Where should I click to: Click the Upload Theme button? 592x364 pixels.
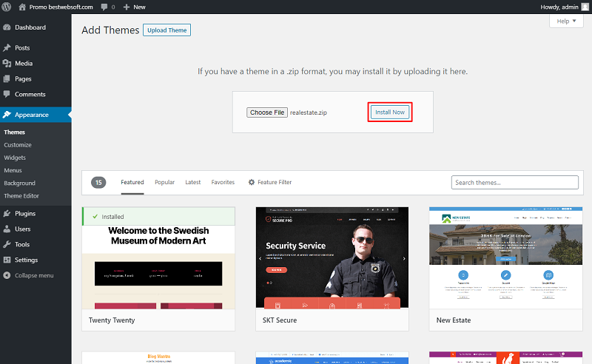(167, 30)
